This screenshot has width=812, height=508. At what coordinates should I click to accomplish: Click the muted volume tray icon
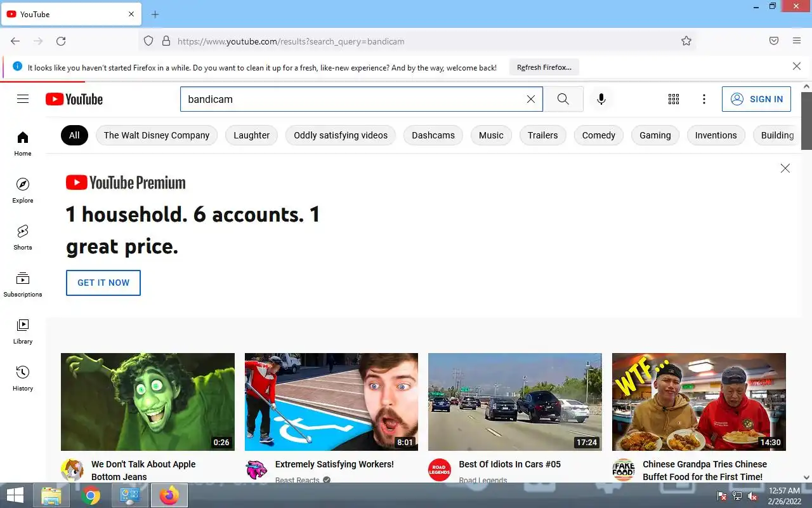click(x=753, y=496)
